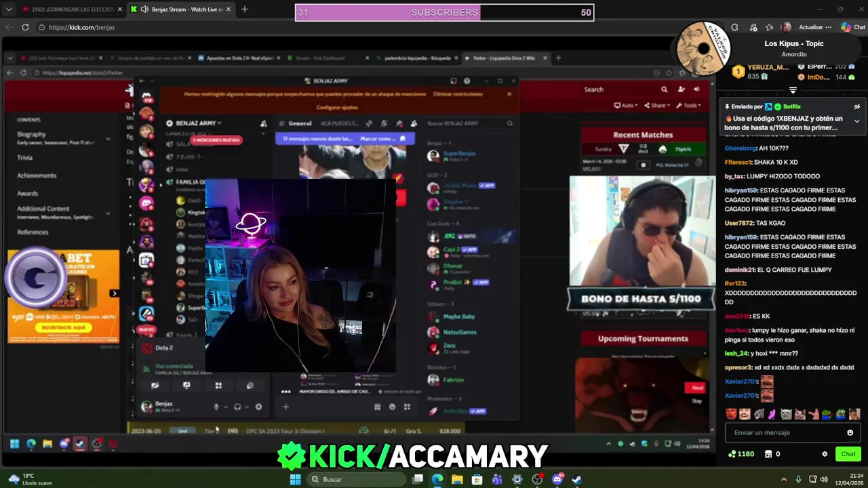Click YERUZA_M top gifter name

click(768, 67)
